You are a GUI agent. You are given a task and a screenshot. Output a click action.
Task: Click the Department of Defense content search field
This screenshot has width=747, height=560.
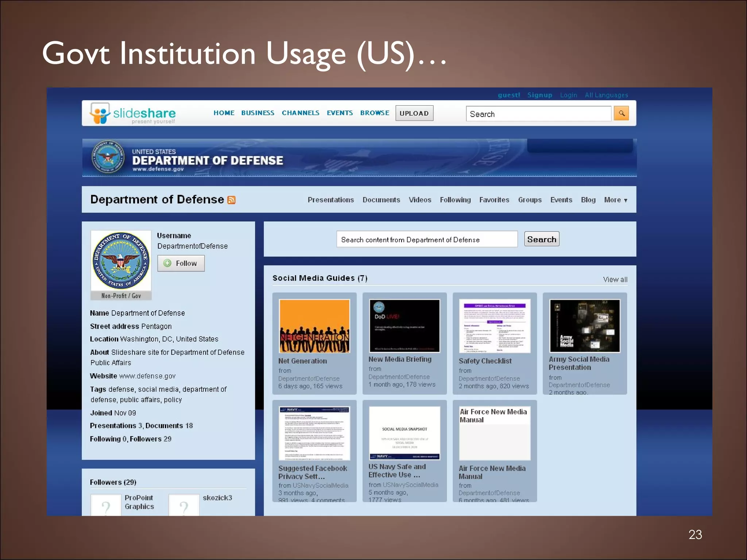pyautogui.click(x=426, y=240)
